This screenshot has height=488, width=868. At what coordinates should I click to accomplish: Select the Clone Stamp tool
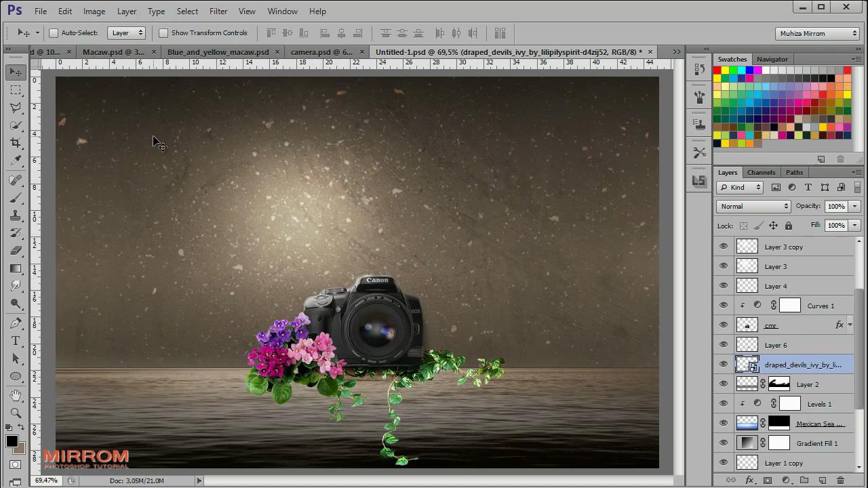[16, 216]
